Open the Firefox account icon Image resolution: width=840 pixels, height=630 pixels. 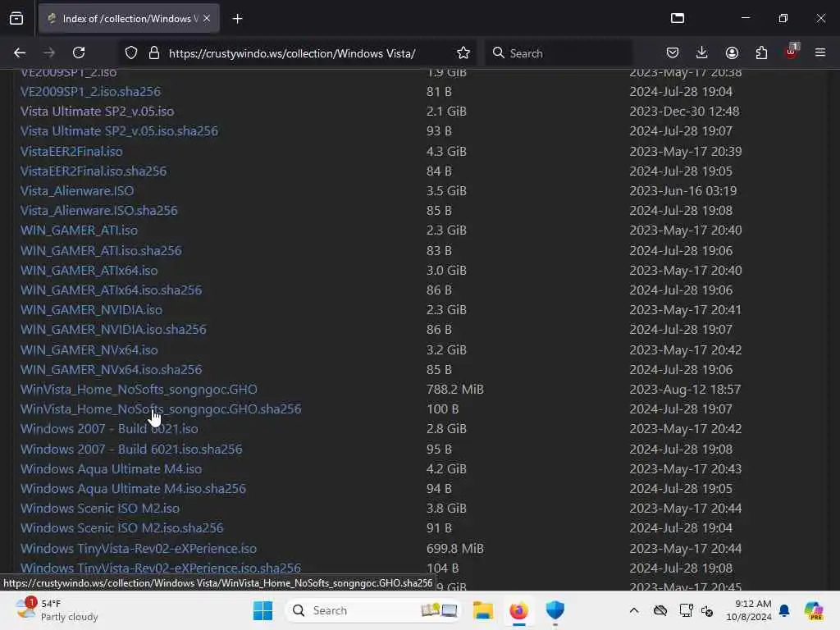[x=732, y=52]
